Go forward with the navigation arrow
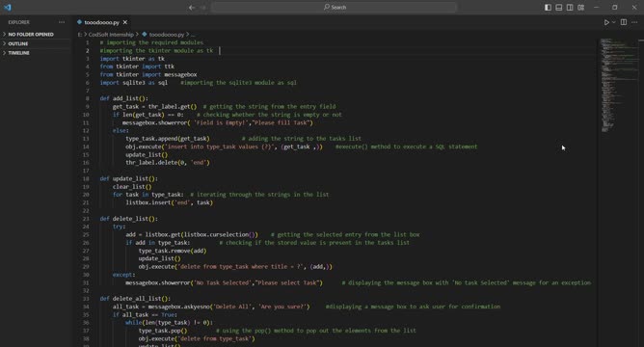The image size is (644, 347). coord(202,7)
